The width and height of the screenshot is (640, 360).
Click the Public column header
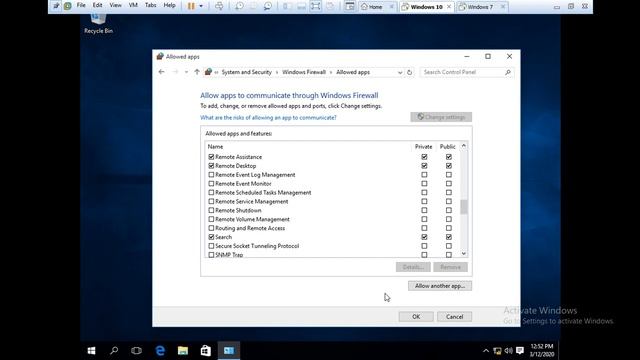coord(447,147)
